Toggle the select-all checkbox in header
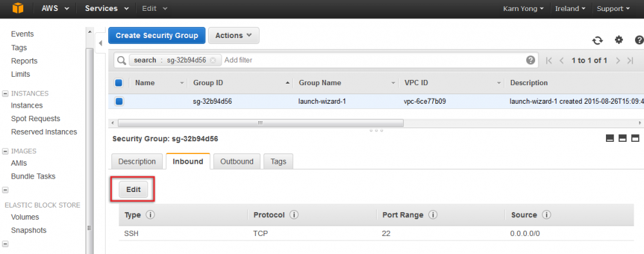Image resolution: width=644 pixels, height=254 pixels. point(118,83)
